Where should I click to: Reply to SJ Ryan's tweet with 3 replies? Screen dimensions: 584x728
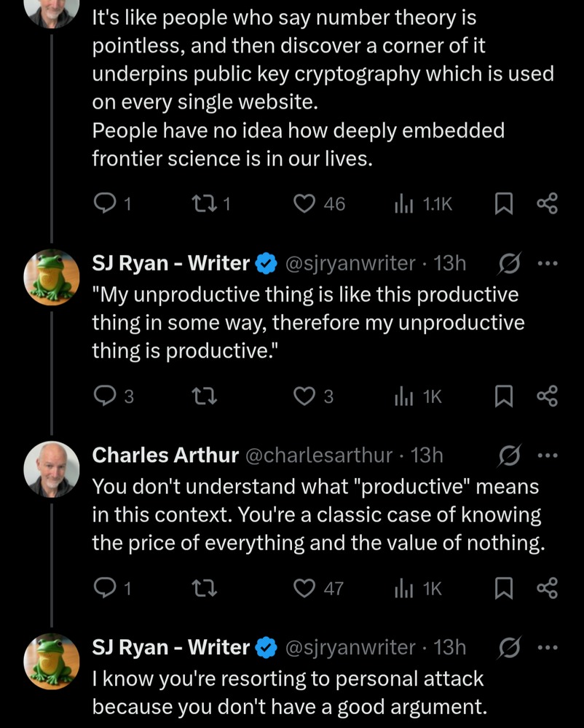(105, 396)
